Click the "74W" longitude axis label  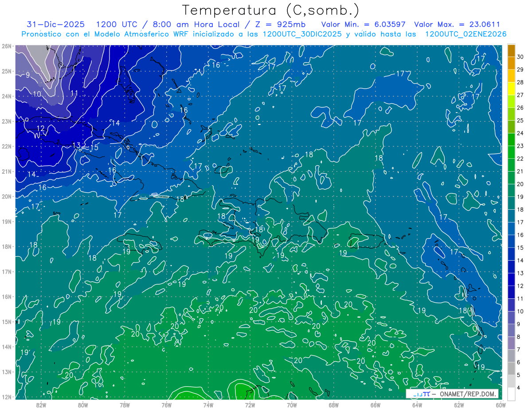tap(208, 405)
